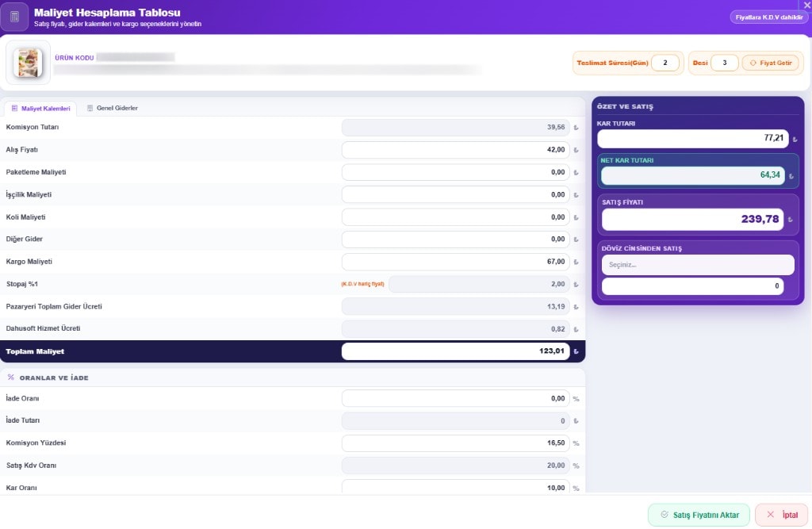Switch to the Maliyet Kalemleri tab
This screenshot has height=529, width=812.
click(x=40, y=109)
